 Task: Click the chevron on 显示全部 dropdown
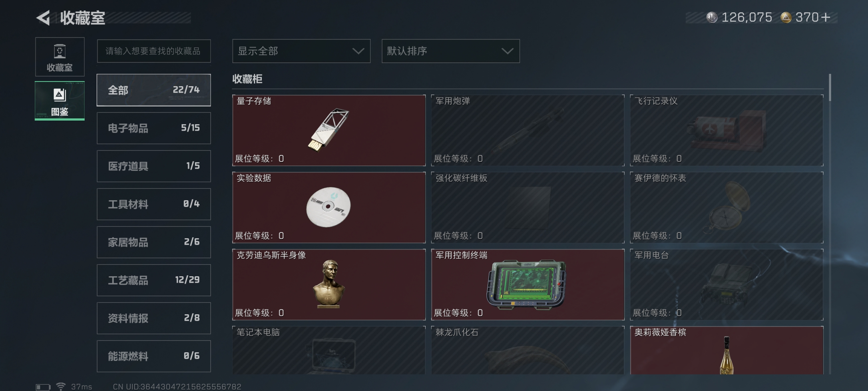[358, 51]
